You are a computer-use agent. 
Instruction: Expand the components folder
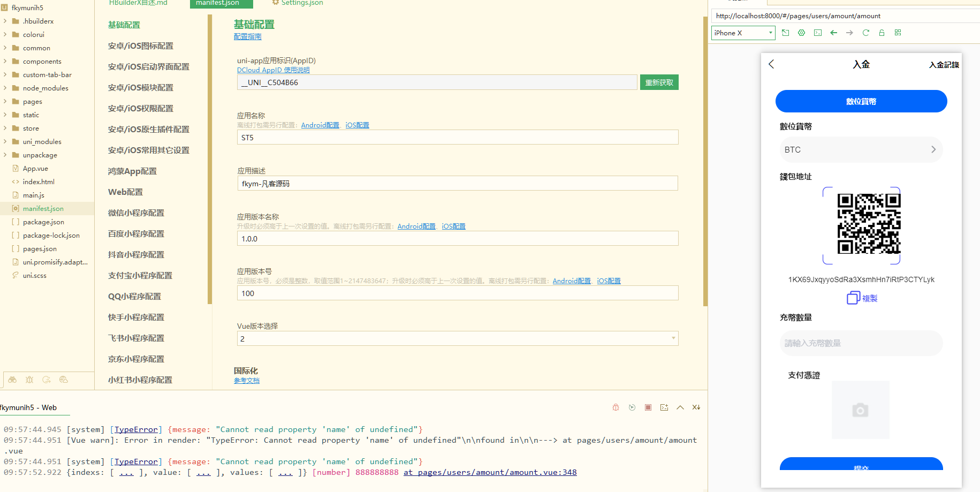(x=5, y=61)
